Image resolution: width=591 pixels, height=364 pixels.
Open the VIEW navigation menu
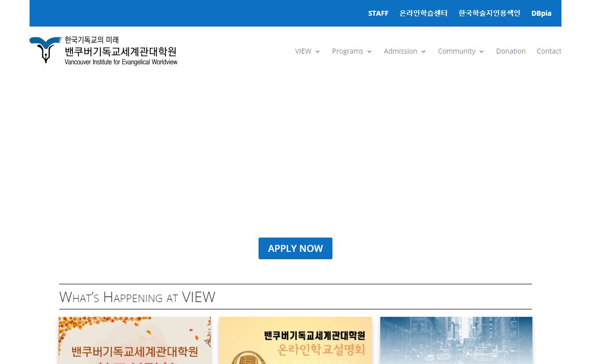303,51
